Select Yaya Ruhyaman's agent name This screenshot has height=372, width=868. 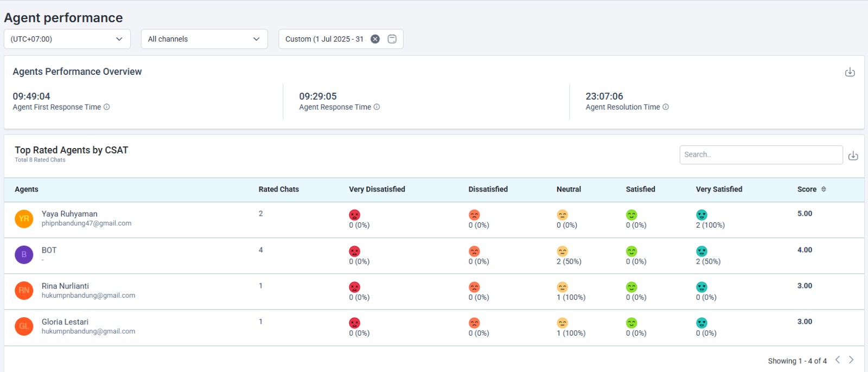pos(69,214)
